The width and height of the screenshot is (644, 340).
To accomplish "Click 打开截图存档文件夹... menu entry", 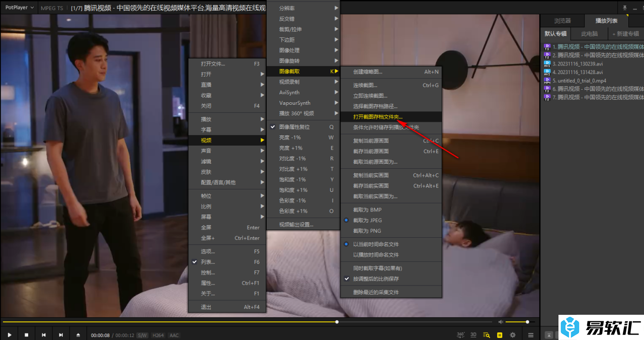I will point(391,117).
